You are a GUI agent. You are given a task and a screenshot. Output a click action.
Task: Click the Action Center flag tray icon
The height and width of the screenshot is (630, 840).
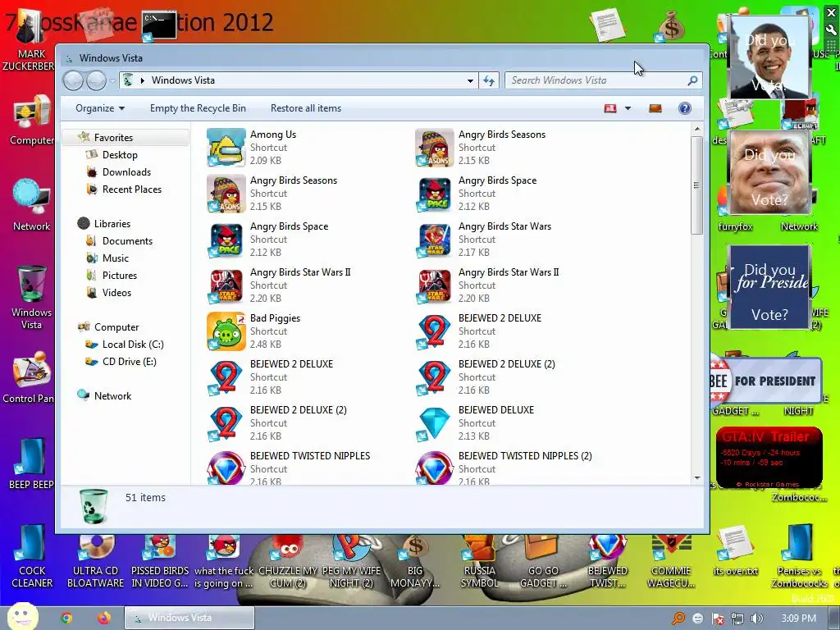click(x=718, y=619)
